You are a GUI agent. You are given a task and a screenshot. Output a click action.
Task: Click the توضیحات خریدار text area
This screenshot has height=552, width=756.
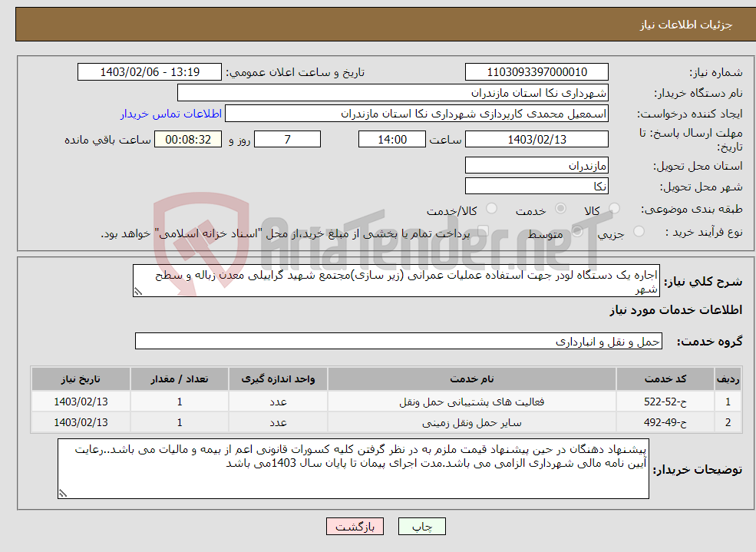353,468
